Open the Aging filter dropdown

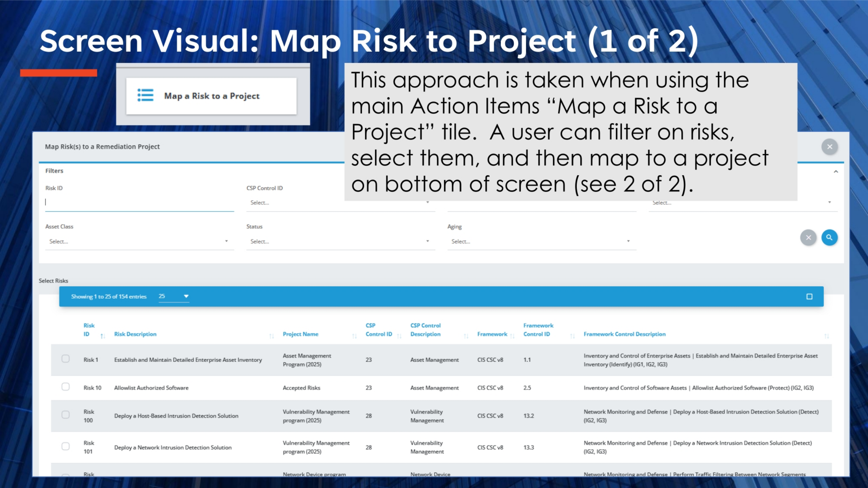click(542, 241)
